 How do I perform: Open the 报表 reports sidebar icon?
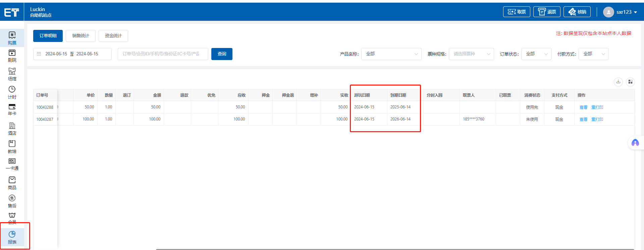pos(12,237)
